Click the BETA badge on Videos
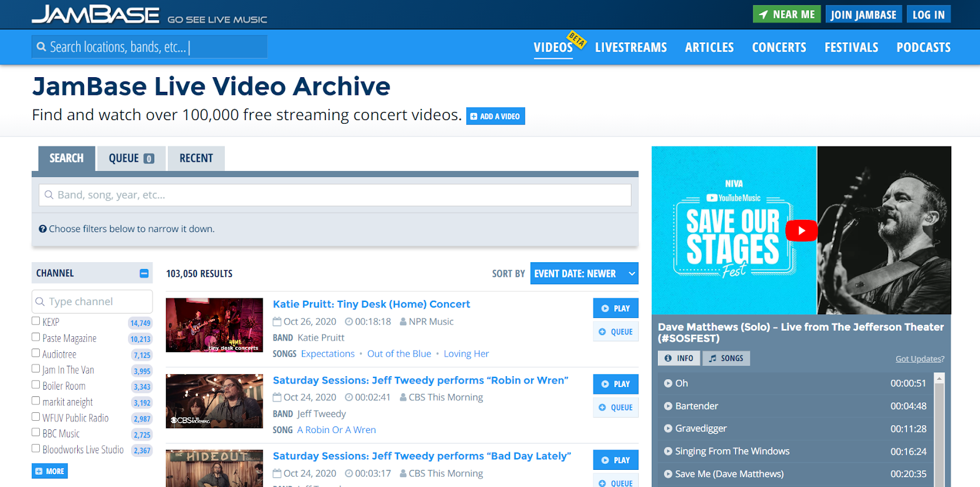This screenshot has height=487, width=980. 576,40
